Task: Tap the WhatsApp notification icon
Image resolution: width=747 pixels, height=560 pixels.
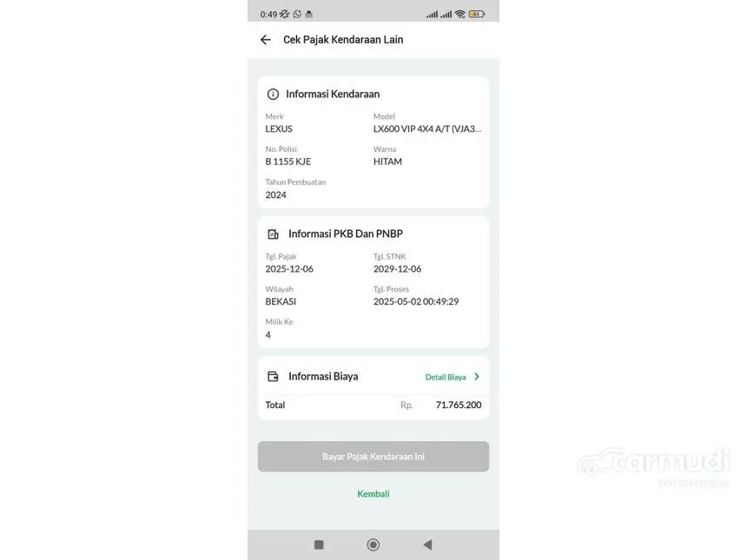Action: (297, 14)
